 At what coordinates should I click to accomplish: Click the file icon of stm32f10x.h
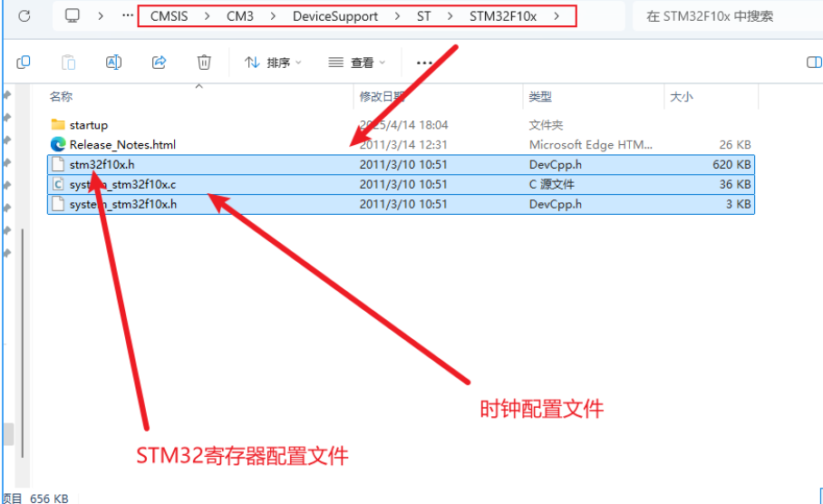click(x=58, y=164)
